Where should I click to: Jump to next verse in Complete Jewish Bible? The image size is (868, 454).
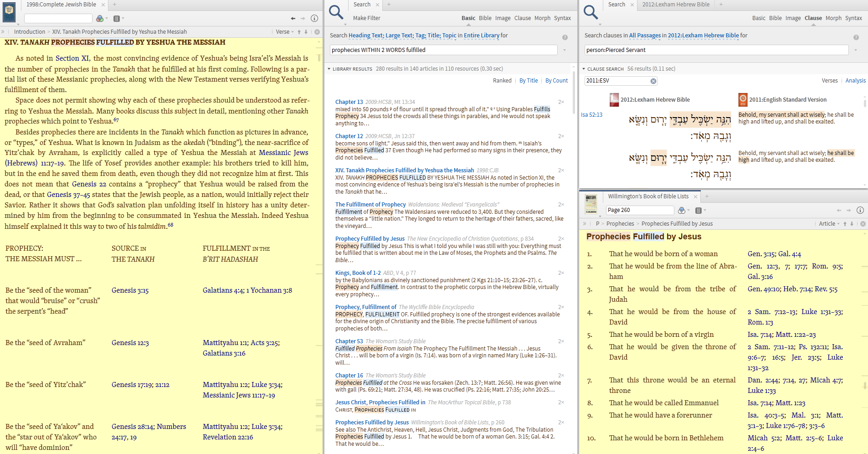point(306,32)
